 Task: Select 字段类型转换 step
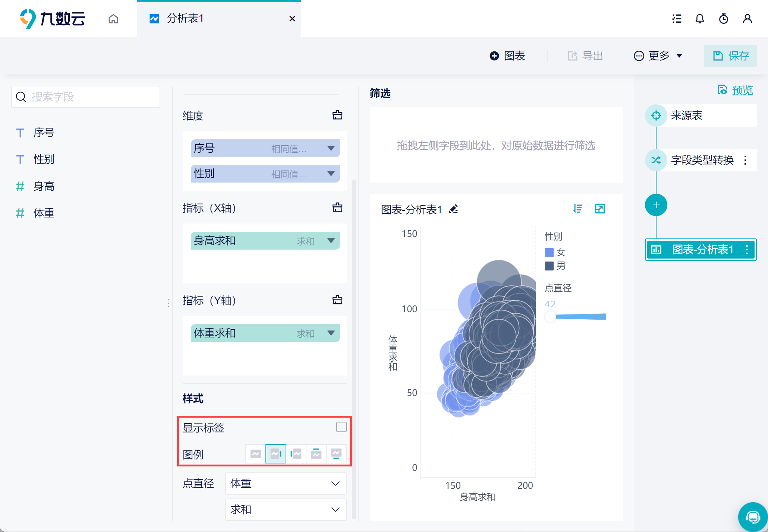[702, 160]
